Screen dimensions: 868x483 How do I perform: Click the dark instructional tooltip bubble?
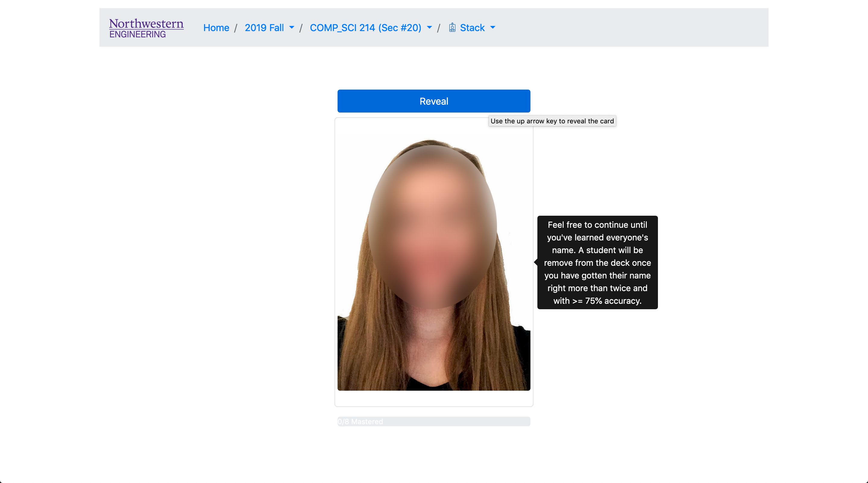point(597,263)
